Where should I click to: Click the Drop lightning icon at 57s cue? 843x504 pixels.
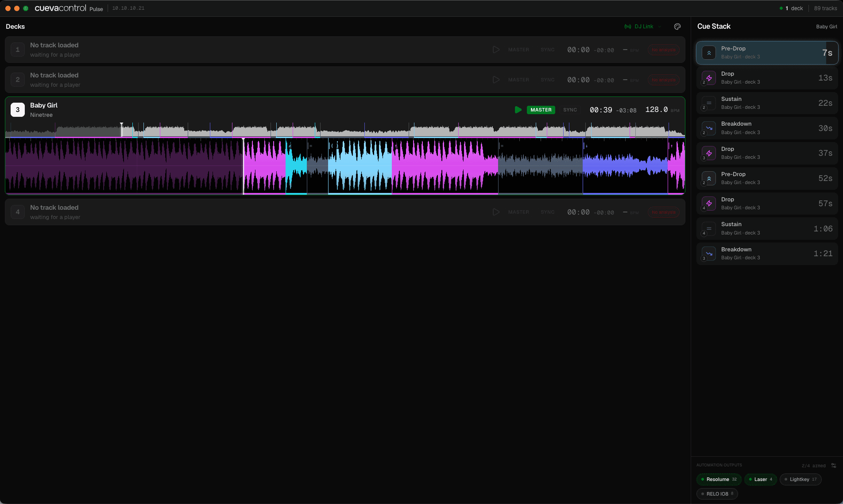pos(709,204)
